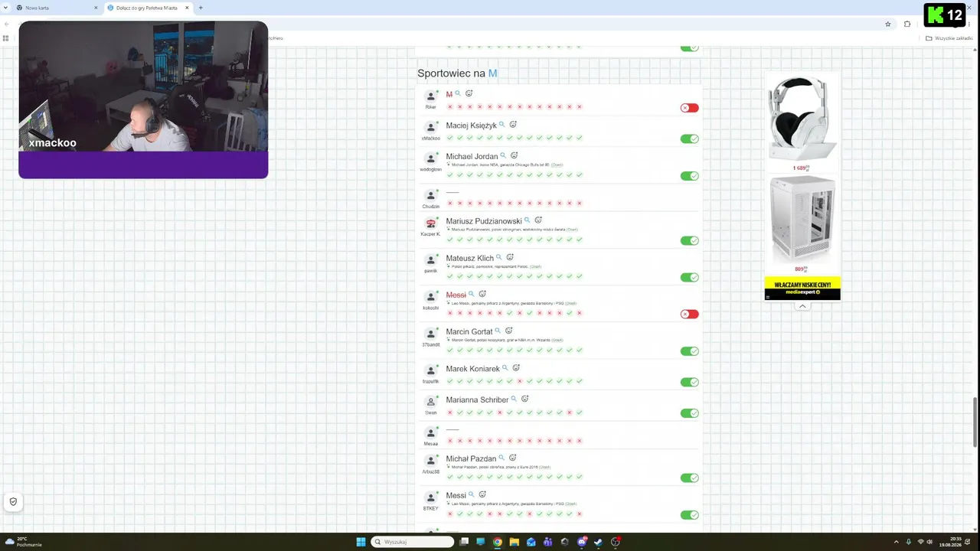The height and width of the screenshot is (551, 980).
Task: Click the shield icon at page bottom-left
Action: point(13,502)
